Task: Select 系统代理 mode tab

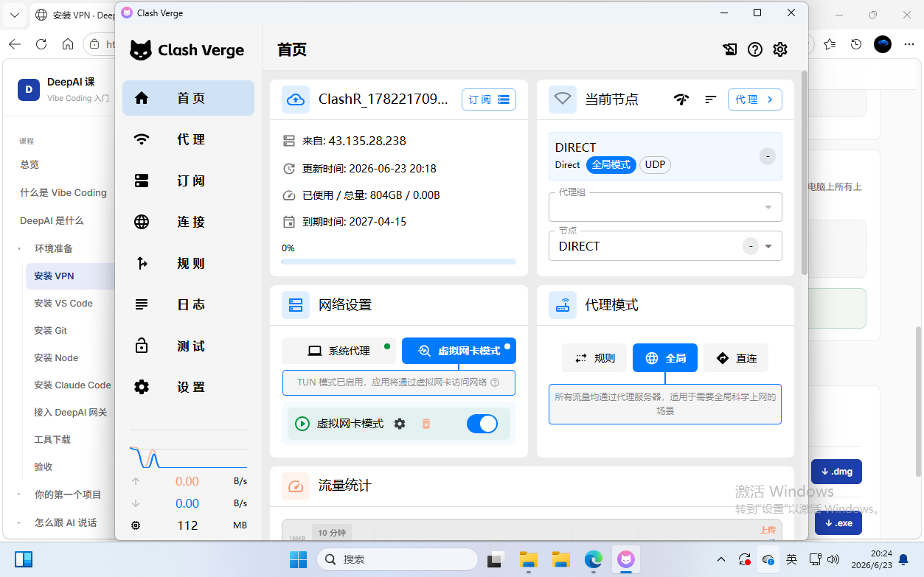Action: point(339,351)
